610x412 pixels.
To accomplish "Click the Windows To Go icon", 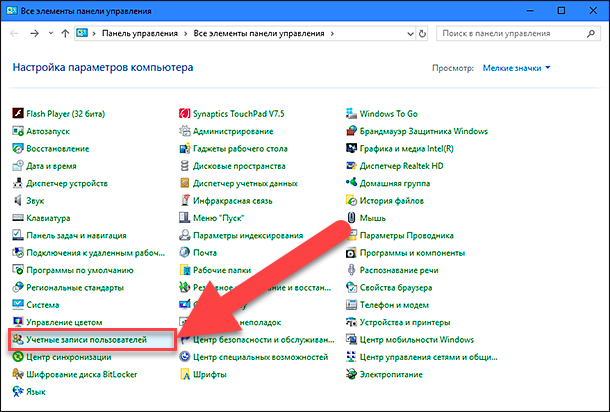I will click(351, 114).
